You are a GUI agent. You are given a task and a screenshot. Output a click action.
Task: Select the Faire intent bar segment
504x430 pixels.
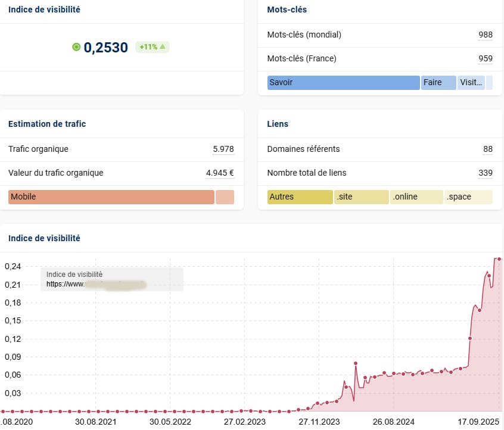(438, 83)
